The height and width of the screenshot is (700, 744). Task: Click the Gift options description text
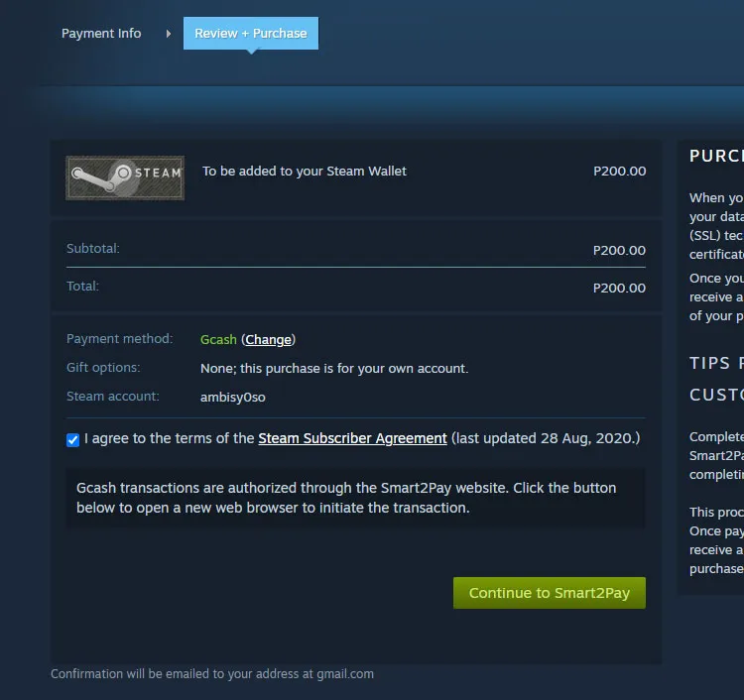(334, 369)
